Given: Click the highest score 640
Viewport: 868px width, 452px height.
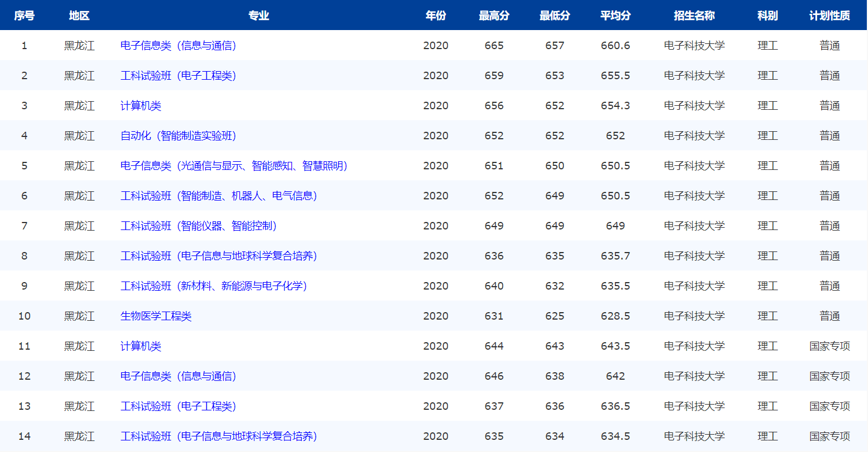Looking at the screenshot, I should click(x=494, y=286).
